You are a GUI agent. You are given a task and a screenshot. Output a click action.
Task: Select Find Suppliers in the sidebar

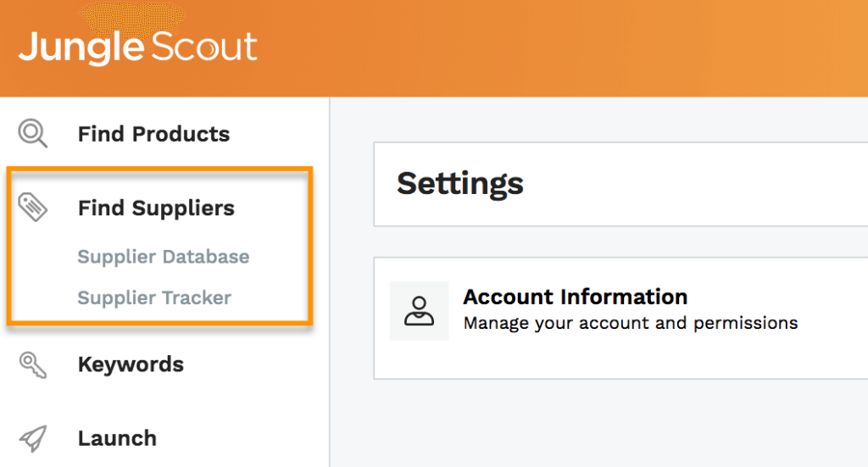point(156,208)
